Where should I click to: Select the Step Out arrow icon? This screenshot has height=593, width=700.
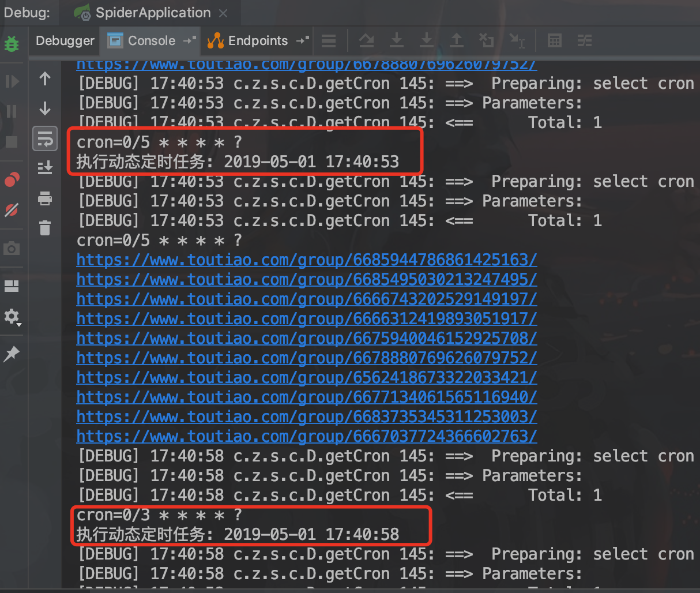click(457, 40)
